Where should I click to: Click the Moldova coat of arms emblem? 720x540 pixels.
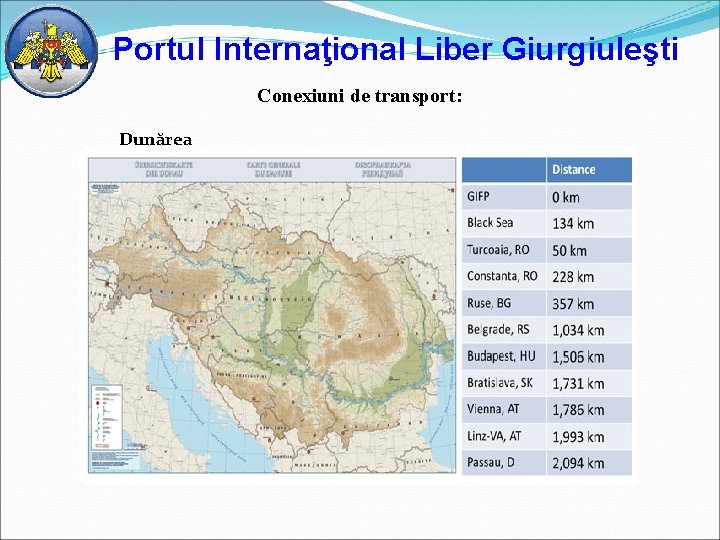(51, 52)
